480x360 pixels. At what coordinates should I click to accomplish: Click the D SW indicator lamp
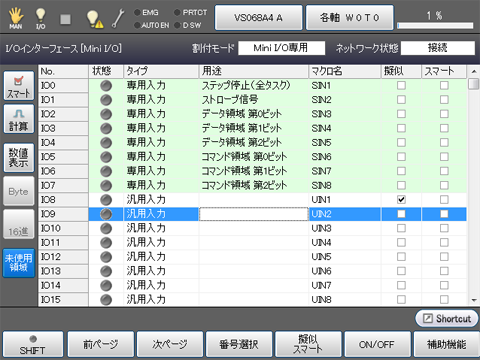[x=177, y=25]
